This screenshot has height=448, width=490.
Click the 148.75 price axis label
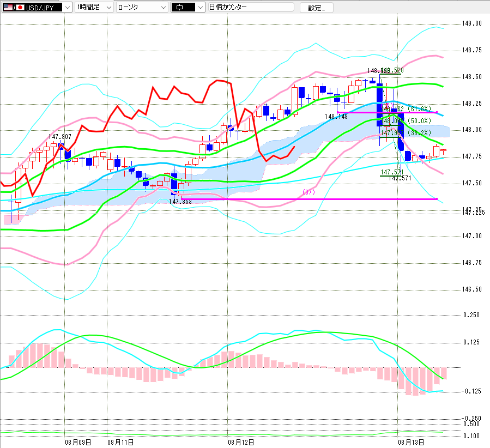472,50
